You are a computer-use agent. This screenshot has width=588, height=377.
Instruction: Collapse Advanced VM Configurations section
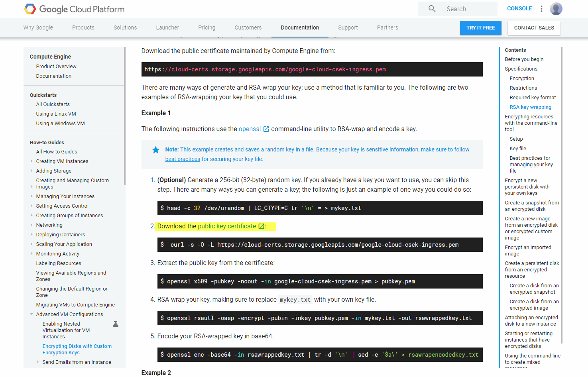pyautogui.click(x=31, y=314)
